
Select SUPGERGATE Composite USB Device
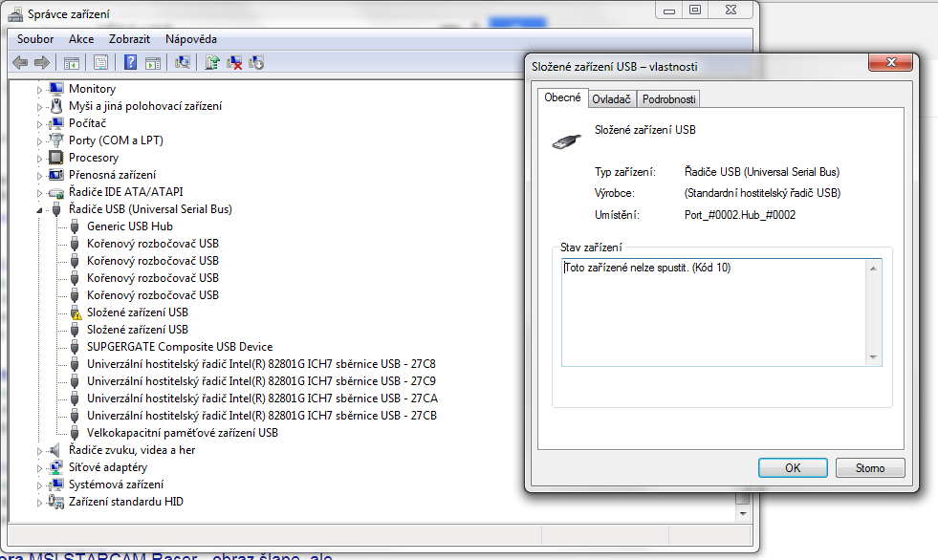point(180,347)
